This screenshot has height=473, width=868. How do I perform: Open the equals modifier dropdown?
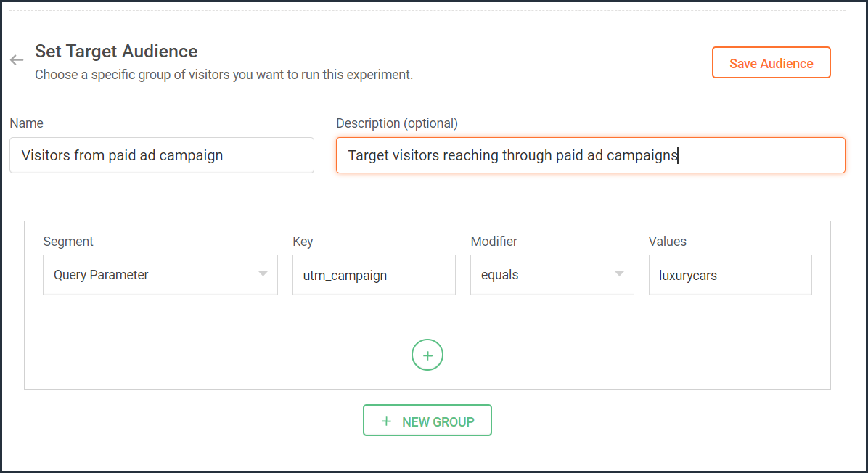[x=552, y=275]
